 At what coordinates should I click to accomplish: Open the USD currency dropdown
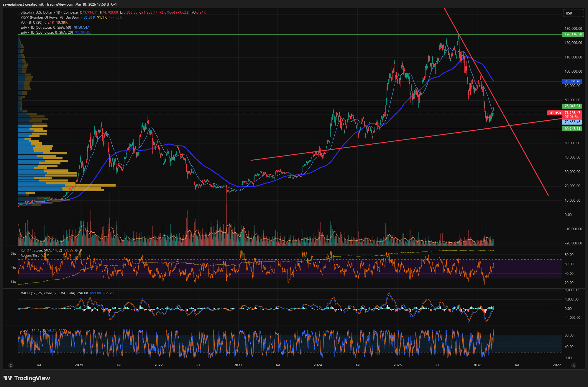point(573,13)
